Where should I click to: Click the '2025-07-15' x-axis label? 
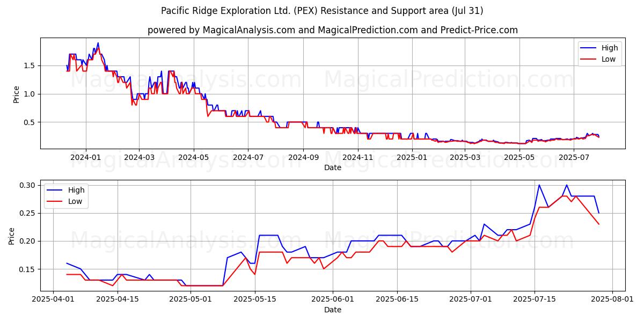point(535,299)
